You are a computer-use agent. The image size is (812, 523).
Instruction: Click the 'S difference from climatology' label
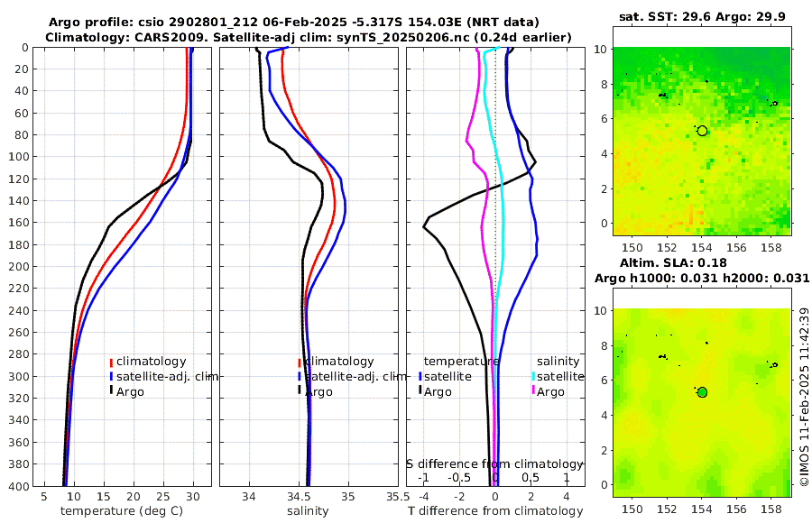point(494,464)
